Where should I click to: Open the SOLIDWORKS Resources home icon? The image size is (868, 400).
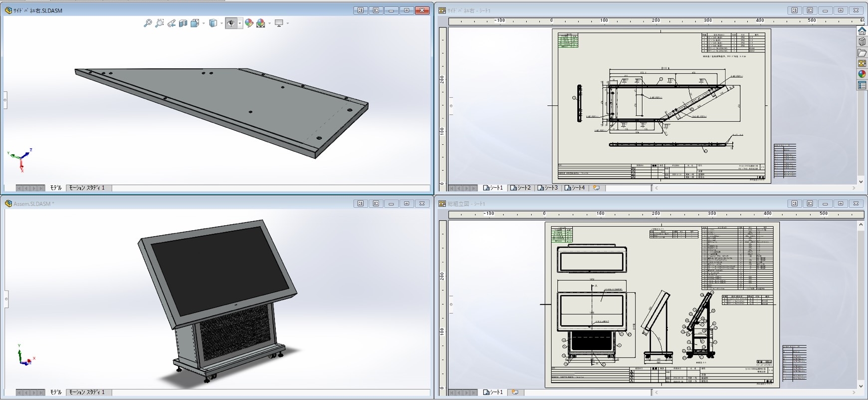pos(862,30)
